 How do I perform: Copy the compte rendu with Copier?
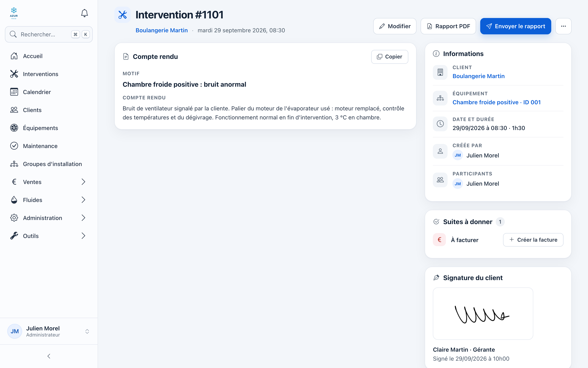coord(390,57)
